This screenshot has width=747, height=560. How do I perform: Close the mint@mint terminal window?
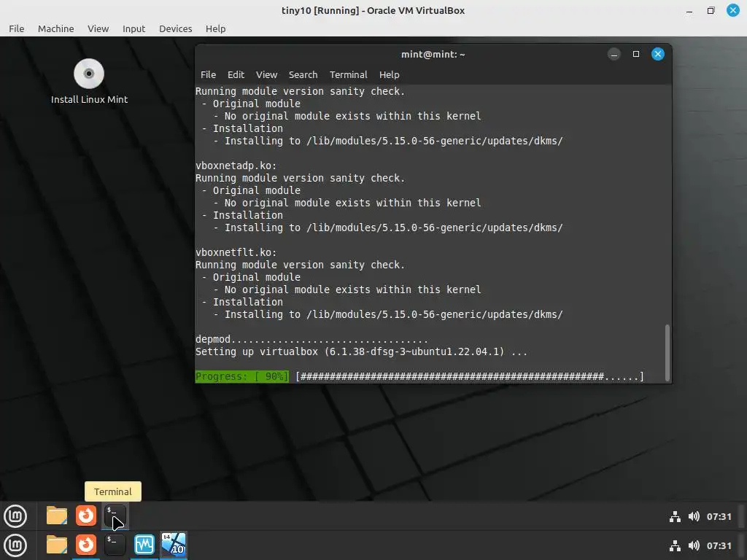(x=658, y=54)
